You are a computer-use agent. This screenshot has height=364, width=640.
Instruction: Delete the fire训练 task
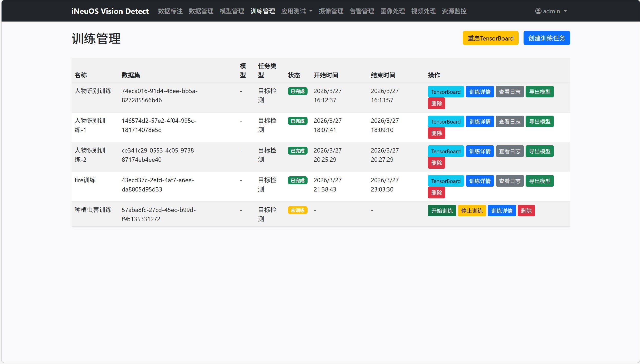436,193
